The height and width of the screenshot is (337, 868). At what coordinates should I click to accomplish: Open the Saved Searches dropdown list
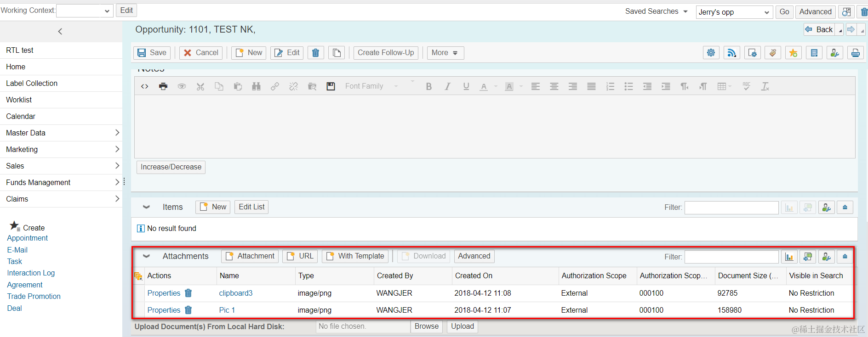click(656, 11)
